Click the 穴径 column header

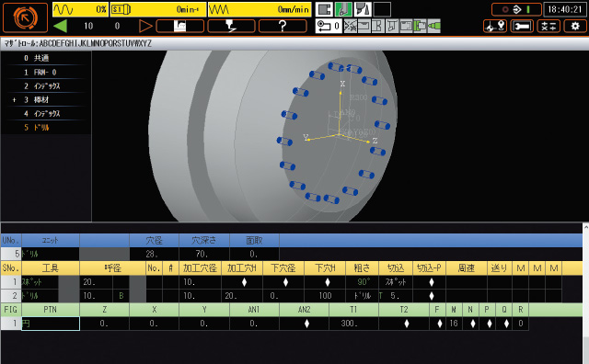[154, 240]
